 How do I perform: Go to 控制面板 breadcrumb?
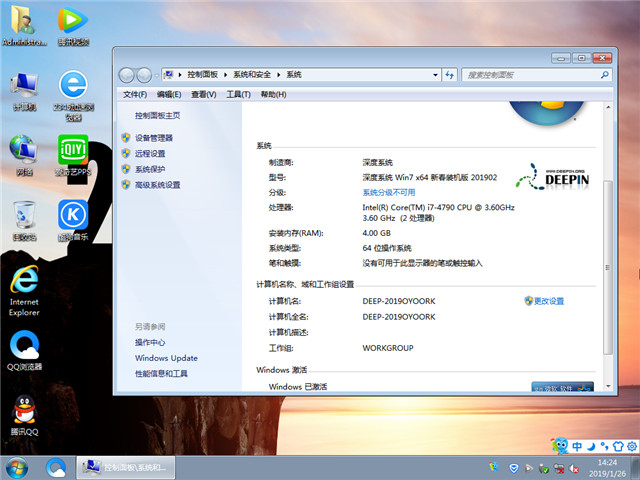(x=202, y=74)
